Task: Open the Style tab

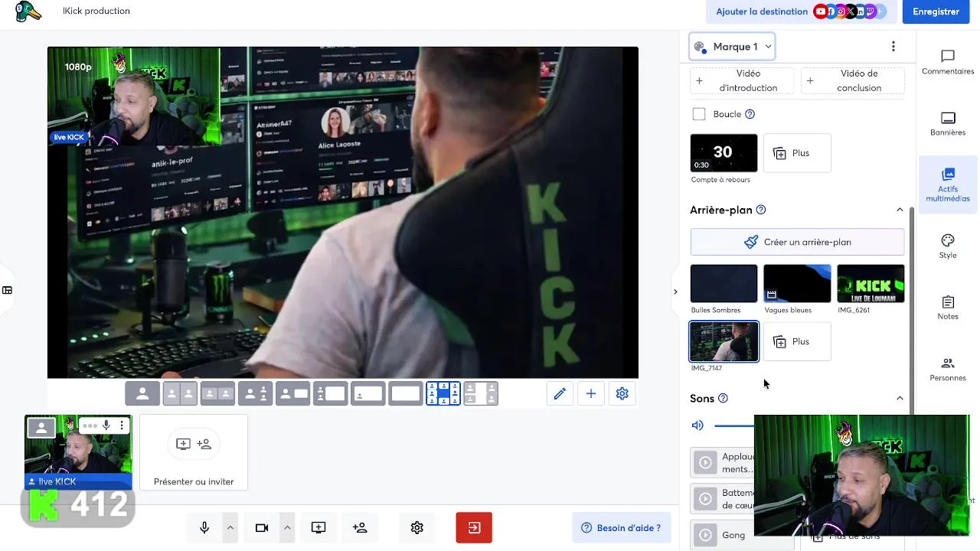Action: [x=948, y=246]
